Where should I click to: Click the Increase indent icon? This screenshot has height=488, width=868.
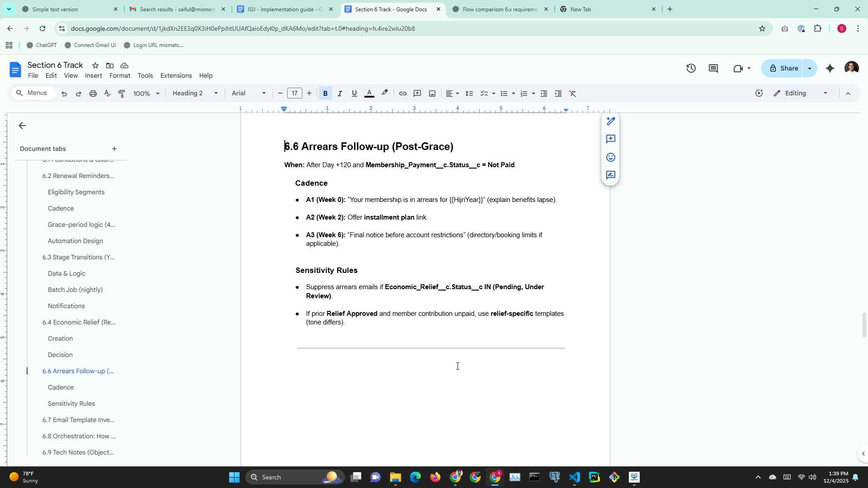tap(558, 94)
